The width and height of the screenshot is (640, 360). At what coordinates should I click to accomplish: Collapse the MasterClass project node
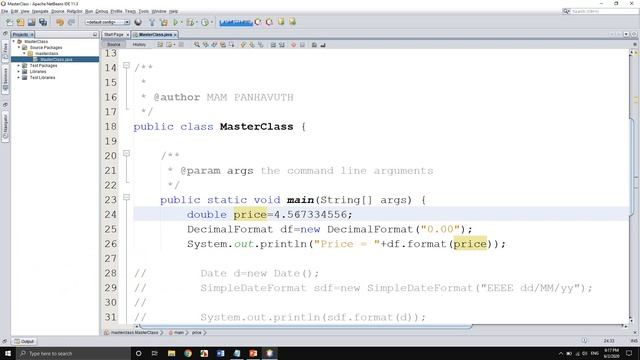[14, 42]
